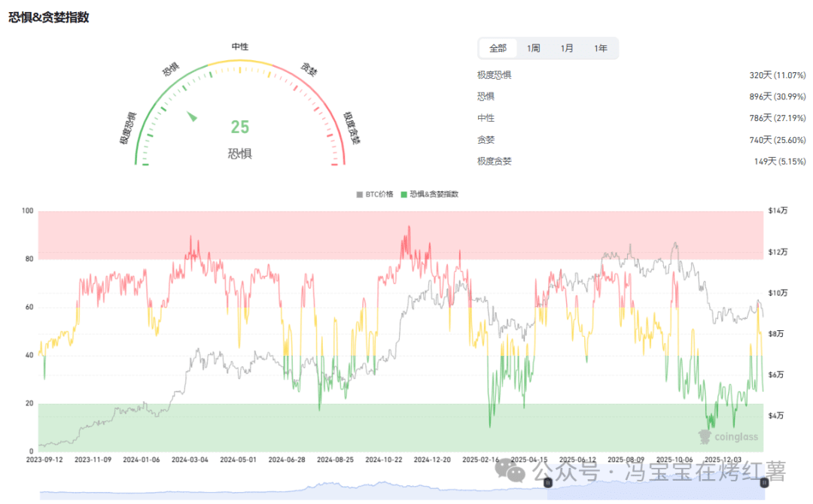Grab the right range slider handle
This screenshot has width=813, height=504.
point(764,483)
